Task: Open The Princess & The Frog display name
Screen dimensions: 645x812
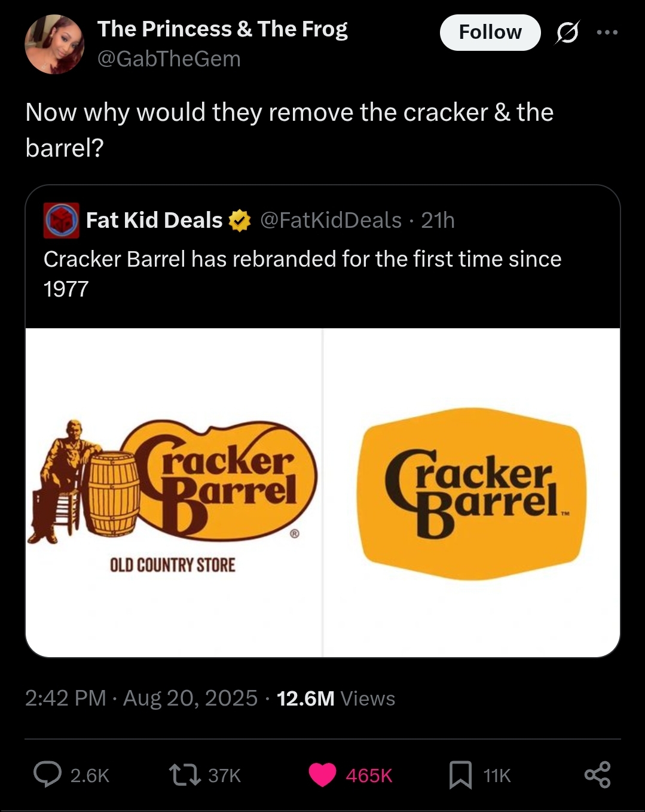Action: [222, 29]
